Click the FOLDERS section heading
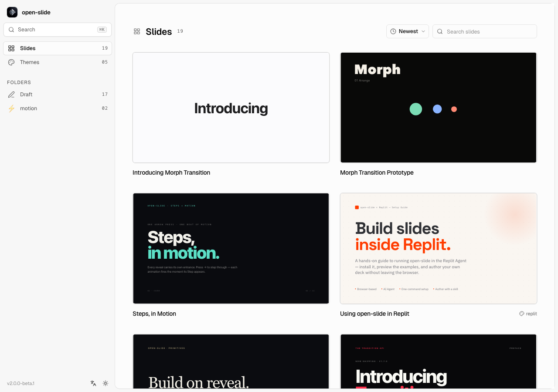 click(19, 82)
